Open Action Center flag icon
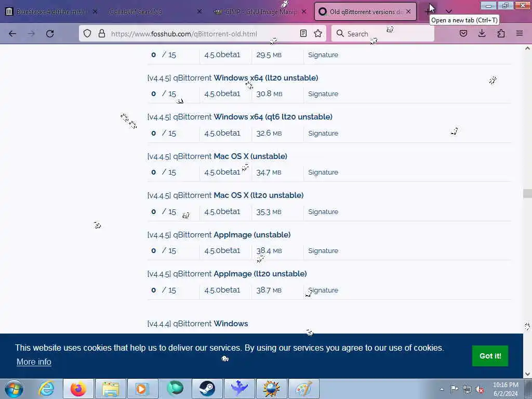Screen dimensions: 532x399 point(454,389)
